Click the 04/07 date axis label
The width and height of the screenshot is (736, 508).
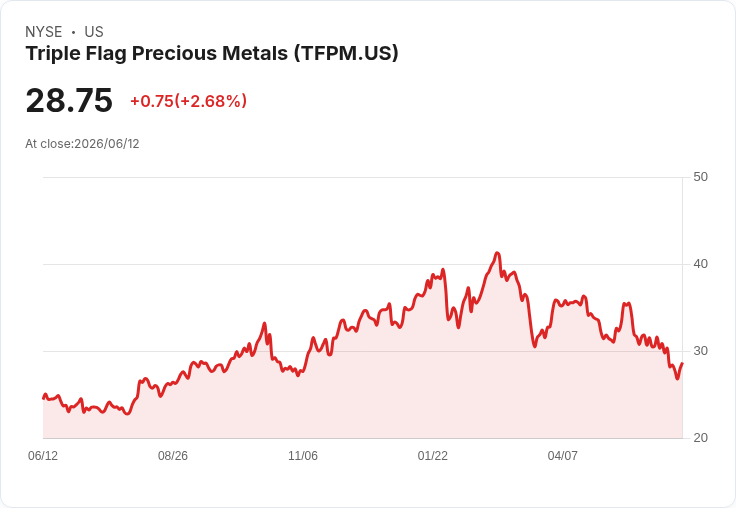click(562, 455)
